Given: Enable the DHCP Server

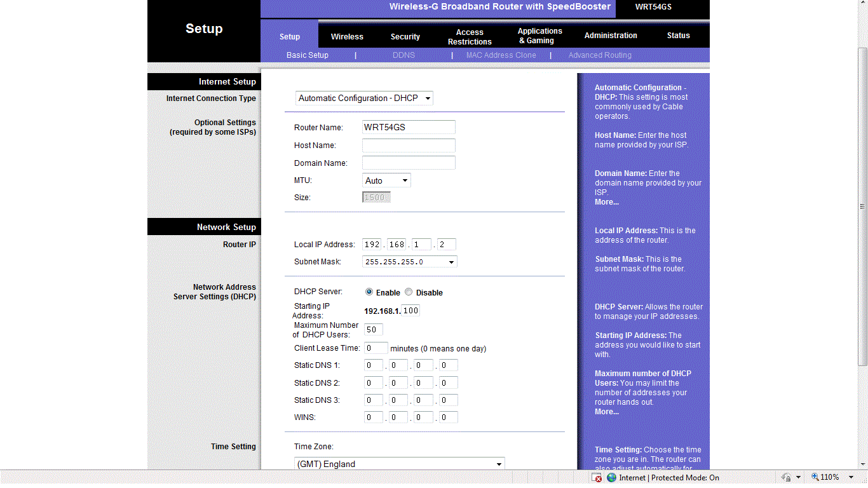Looking at the screenshot, I should (369, 292).
